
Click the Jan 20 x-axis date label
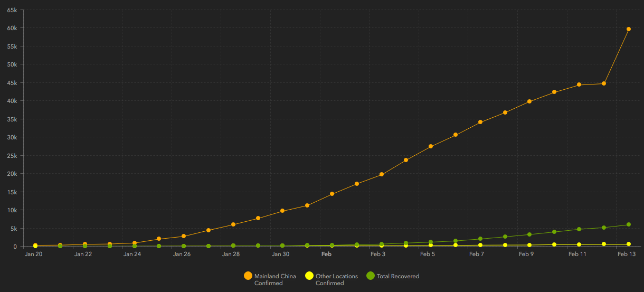point(34,254)
